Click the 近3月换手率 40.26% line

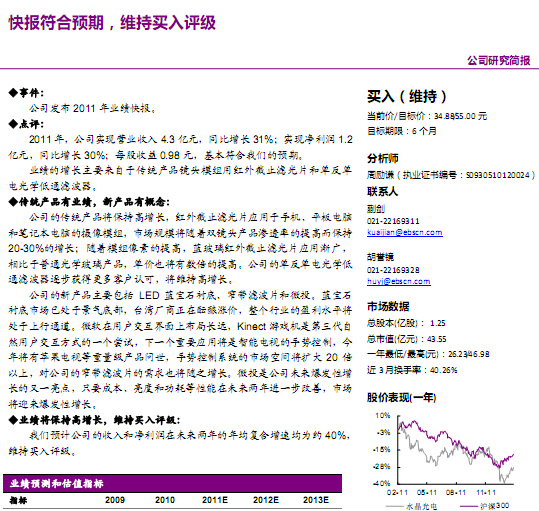coord(412,370)
